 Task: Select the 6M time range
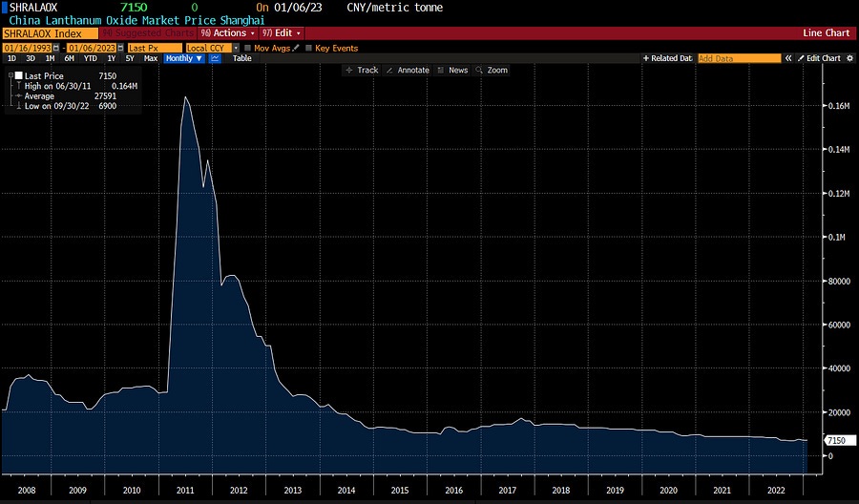[x=69, y=58]
